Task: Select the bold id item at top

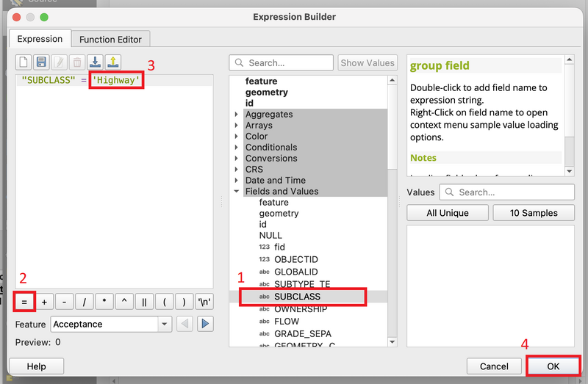Action: tap(249, 103)
